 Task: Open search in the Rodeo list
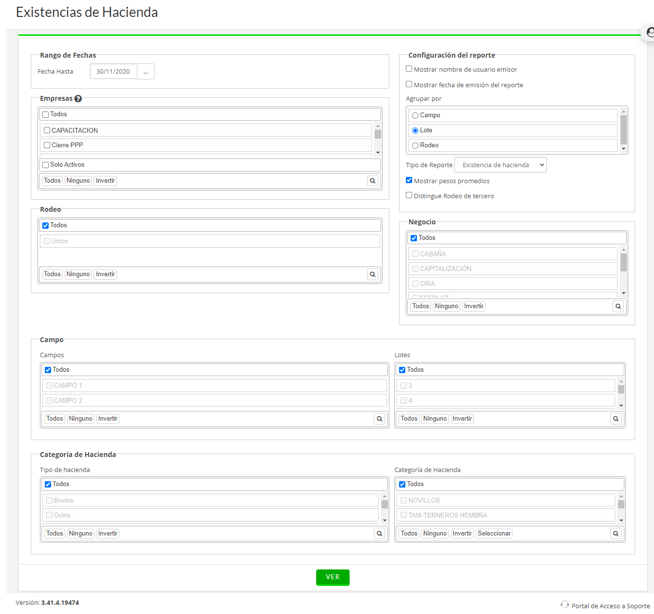(x=372, y=274)
